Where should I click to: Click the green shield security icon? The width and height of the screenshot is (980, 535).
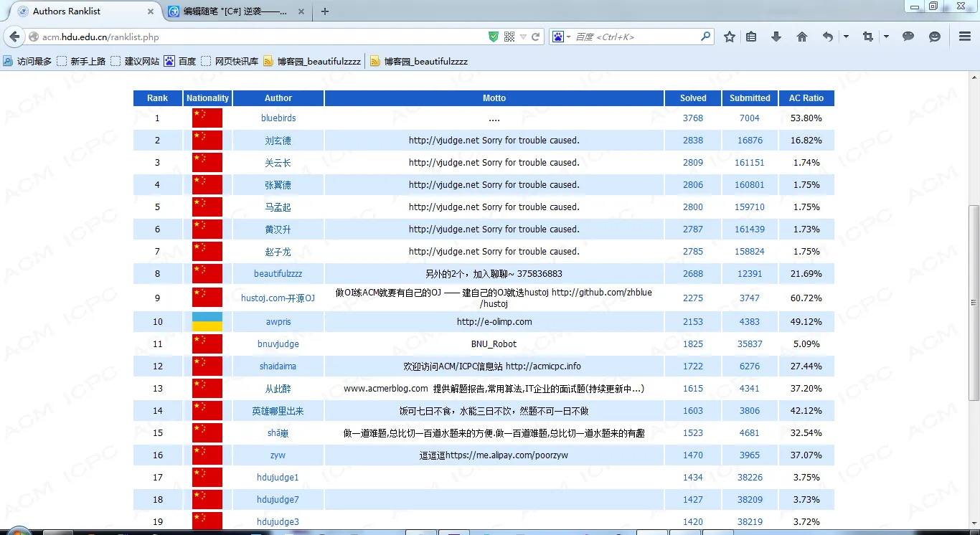point(494,37)
